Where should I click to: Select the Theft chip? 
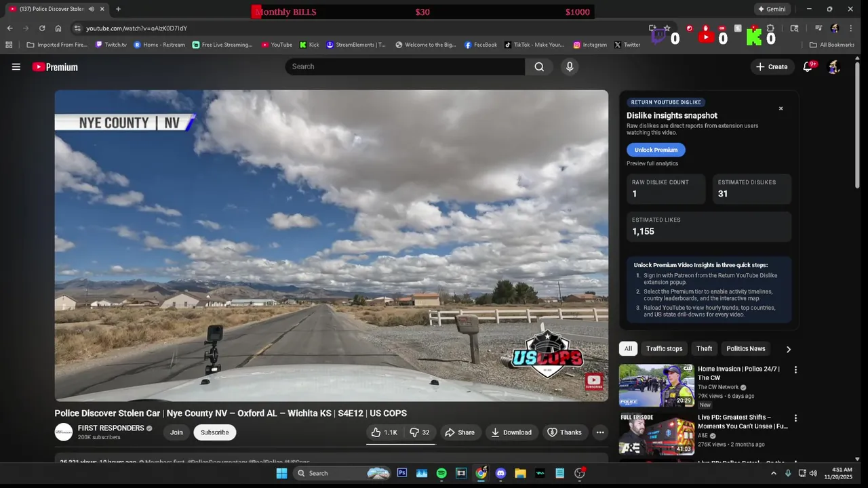(704, 349)
